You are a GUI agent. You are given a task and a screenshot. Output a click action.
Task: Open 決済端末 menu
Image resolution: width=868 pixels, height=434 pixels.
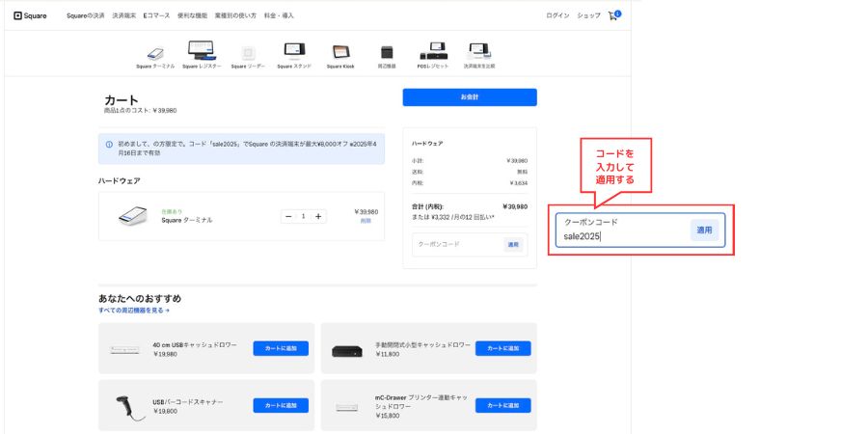pos(124,16)
